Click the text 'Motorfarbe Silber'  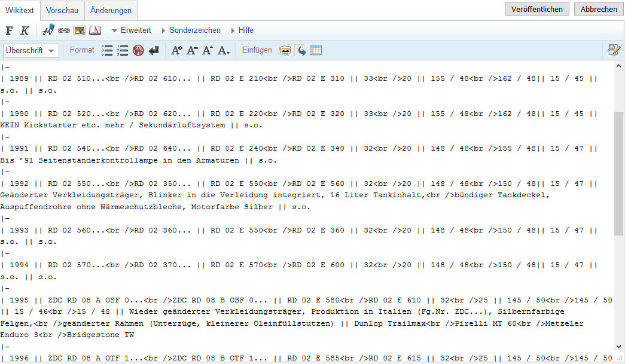pyautogui.click(x=232, y=207)
